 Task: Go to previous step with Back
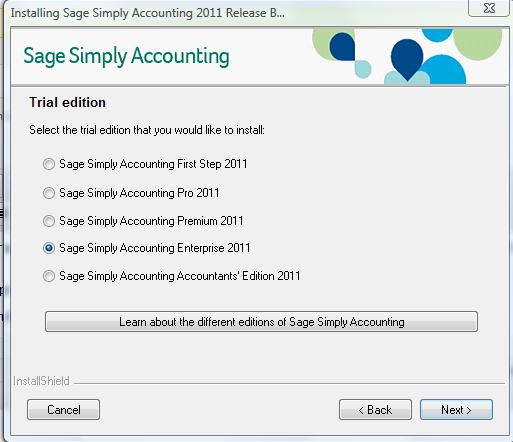click(375, 409)
